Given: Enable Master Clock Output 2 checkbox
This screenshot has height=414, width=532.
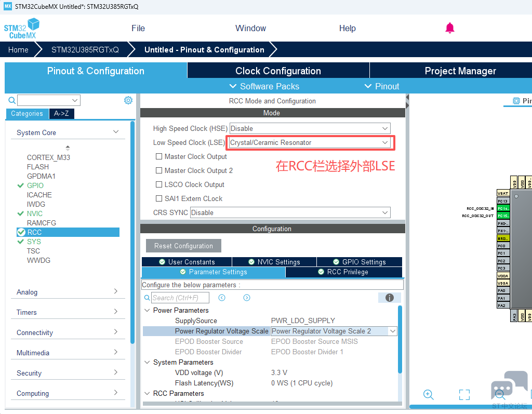Looking at the screenshot, I should [x=159, y=170].
